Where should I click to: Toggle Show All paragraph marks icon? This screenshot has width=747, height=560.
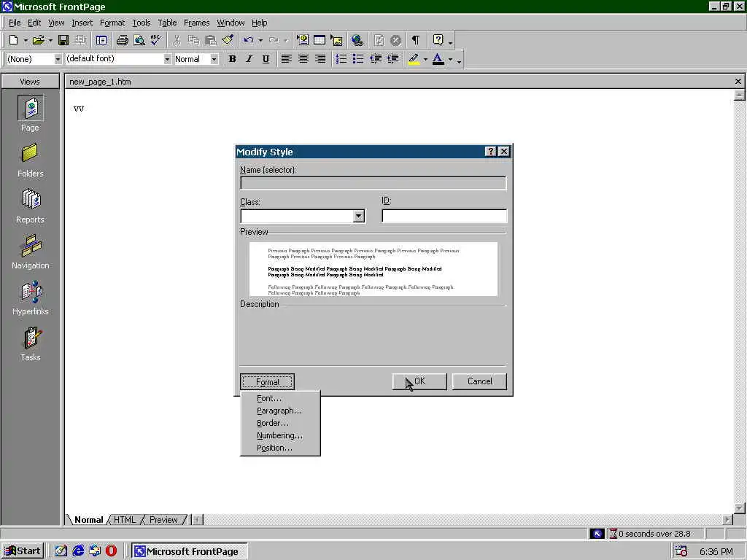(x=416, y=41)
